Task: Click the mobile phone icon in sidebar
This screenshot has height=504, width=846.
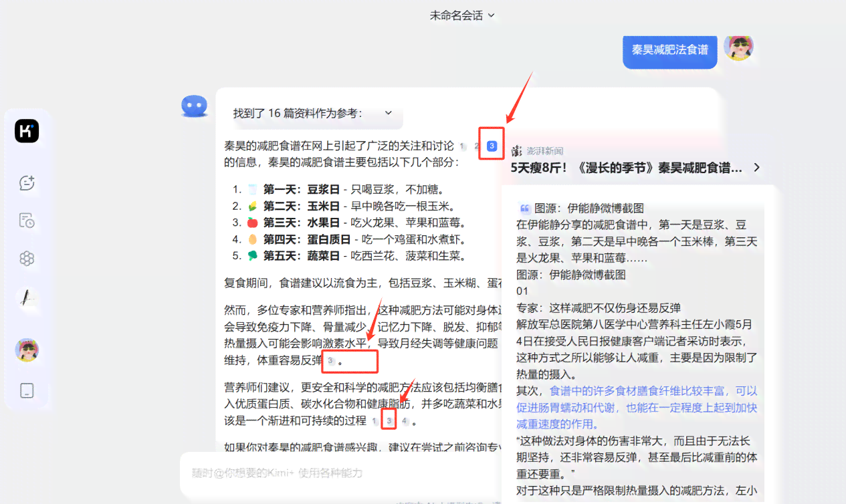Action: click(x=27, y=390)
